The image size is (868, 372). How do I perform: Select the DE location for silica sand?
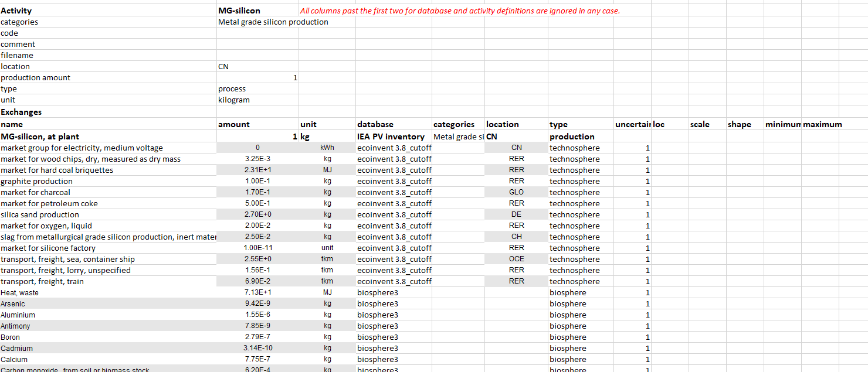[x=516, y=214]
